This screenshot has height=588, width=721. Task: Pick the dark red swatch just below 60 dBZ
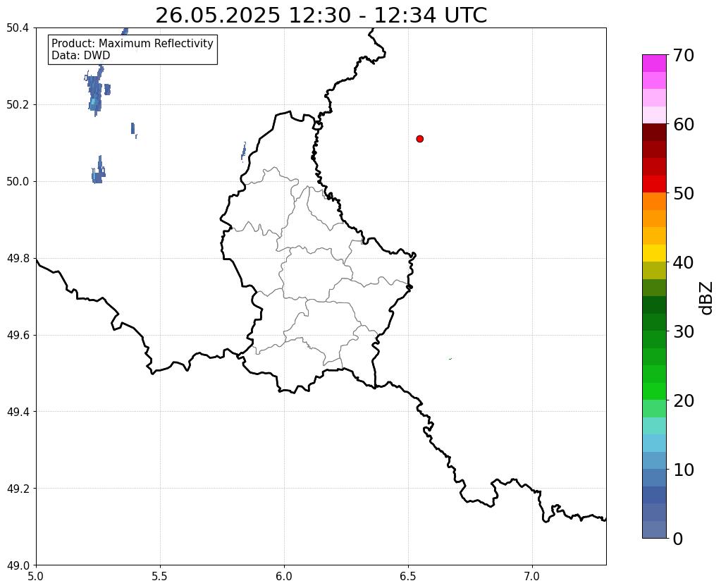coord(654,133)
